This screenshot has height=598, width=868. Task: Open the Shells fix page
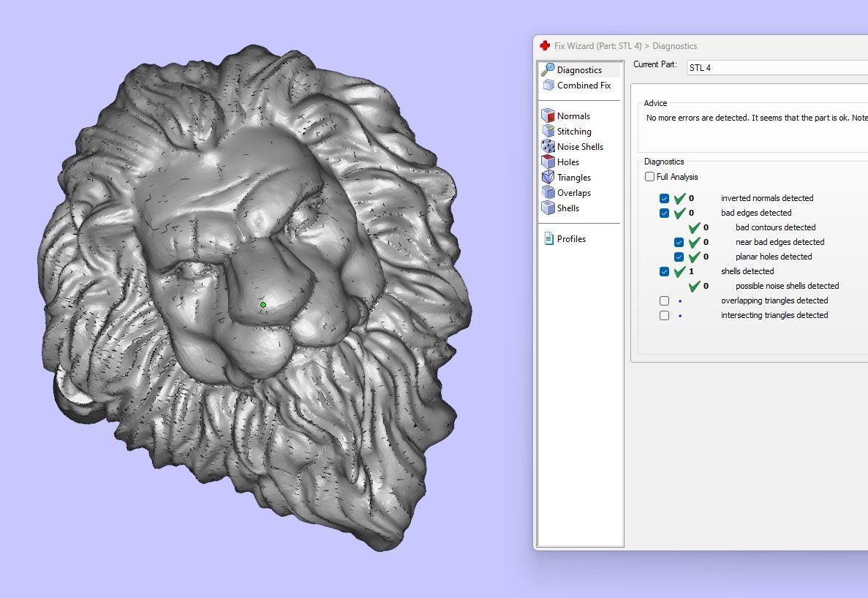coord(568,208)
